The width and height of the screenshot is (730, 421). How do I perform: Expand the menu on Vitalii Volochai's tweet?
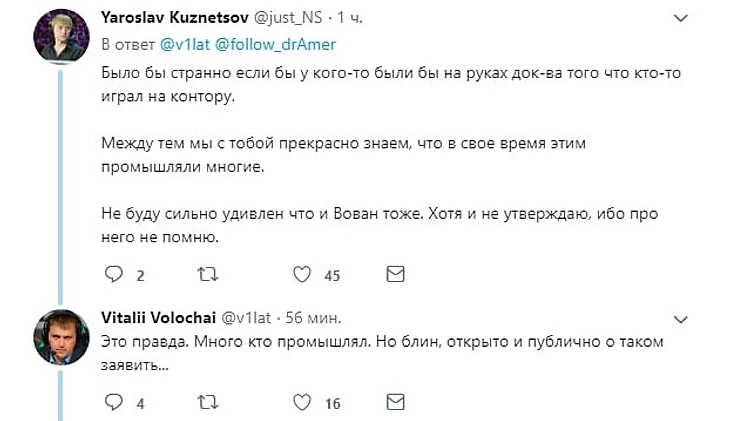click(x=681, y=319)
